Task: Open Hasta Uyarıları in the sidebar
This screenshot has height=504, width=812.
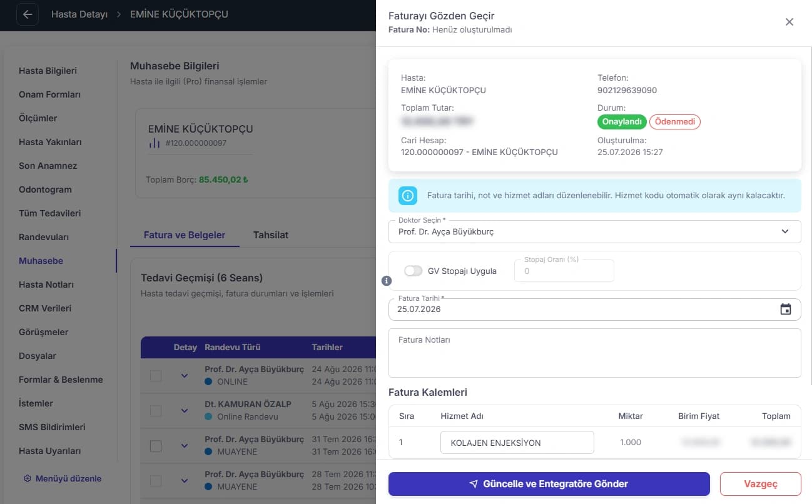Action: click(x=50, y=451)
